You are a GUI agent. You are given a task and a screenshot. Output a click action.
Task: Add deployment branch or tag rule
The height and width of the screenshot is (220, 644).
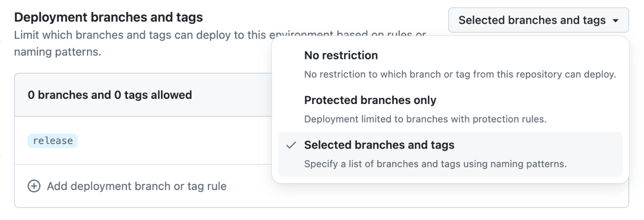click(x=127, y=186)
